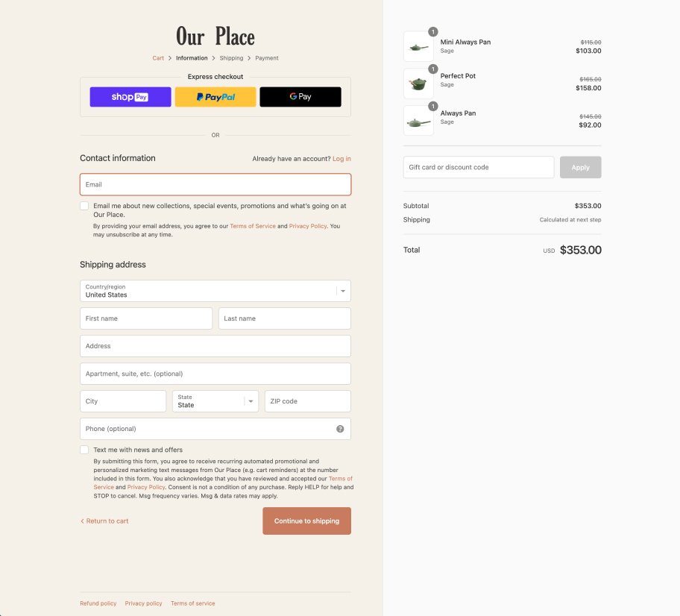This screenshot has width=680, height=616.
Task: Go to Cart breadcrumb step
Action: [158, 58]
